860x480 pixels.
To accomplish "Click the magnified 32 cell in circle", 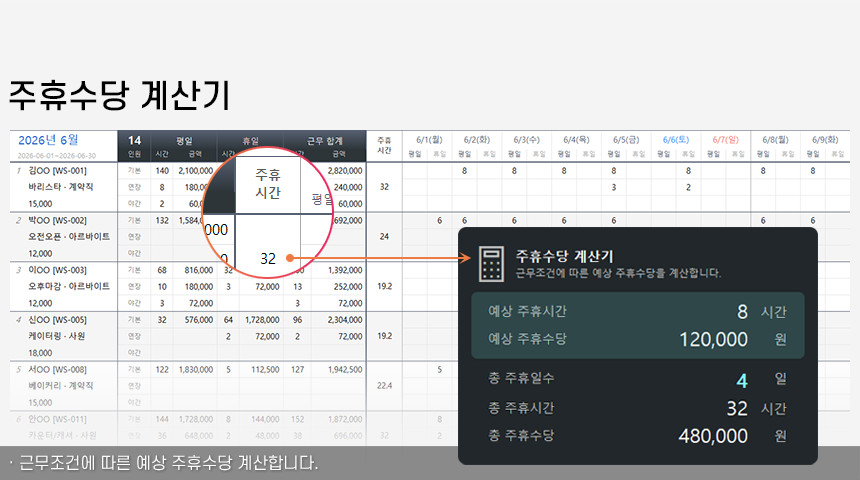I will pyautogui.click(x=267, y=258).
